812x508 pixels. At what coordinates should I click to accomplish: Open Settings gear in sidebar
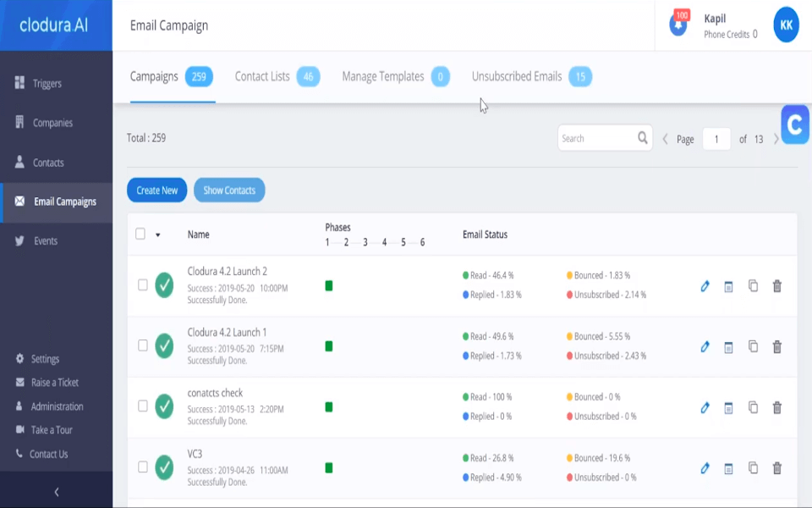click(37, 359)
